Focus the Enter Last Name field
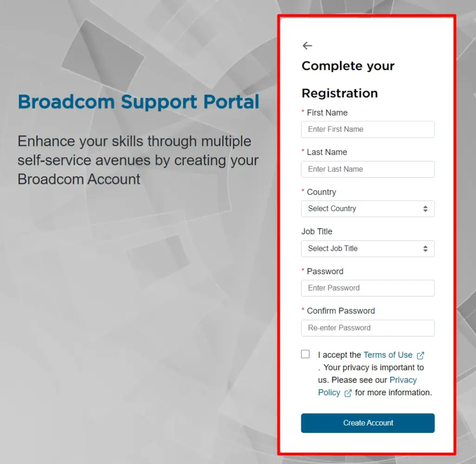Image resolution: width=476 pixels, height=464 pixels. [368, 169]
